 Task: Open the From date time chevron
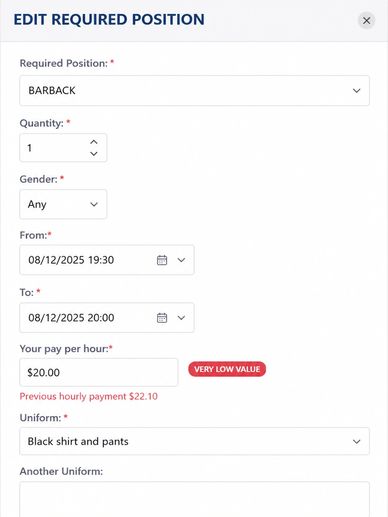(181, 260)
